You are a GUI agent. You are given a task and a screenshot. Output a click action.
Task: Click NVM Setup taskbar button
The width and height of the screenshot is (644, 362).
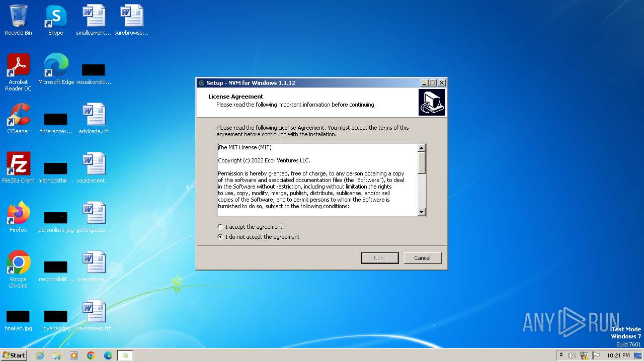(125, 355)
